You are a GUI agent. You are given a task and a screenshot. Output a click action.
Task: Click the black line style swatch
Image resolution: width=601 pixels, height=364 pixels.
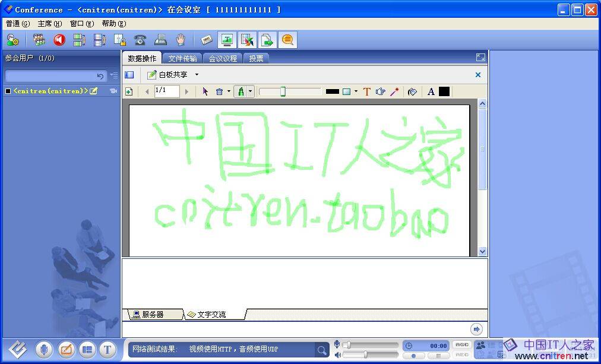[333, 91]
